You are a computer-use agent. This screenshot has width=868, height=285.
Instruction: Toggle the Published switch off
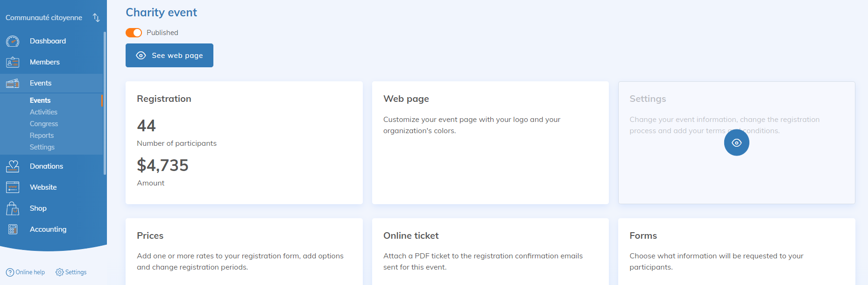pos(134,33)
